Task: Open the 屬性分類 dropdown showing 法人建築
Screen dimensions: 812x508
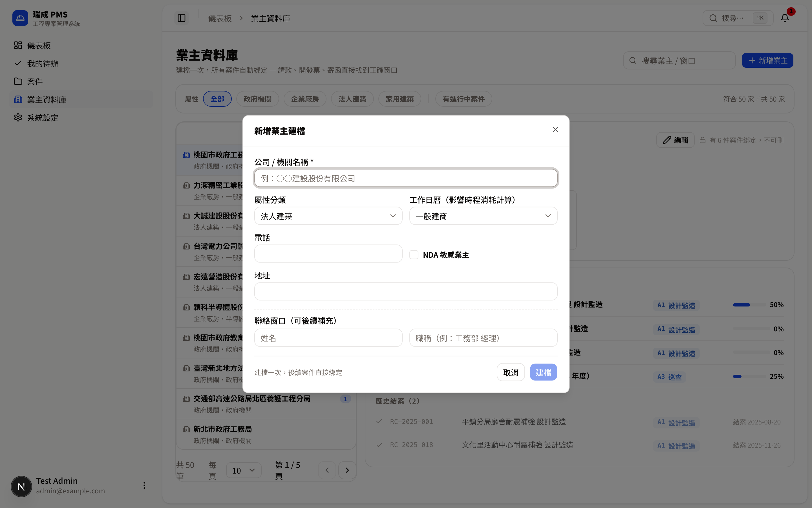Action: (x=328, y=216)
